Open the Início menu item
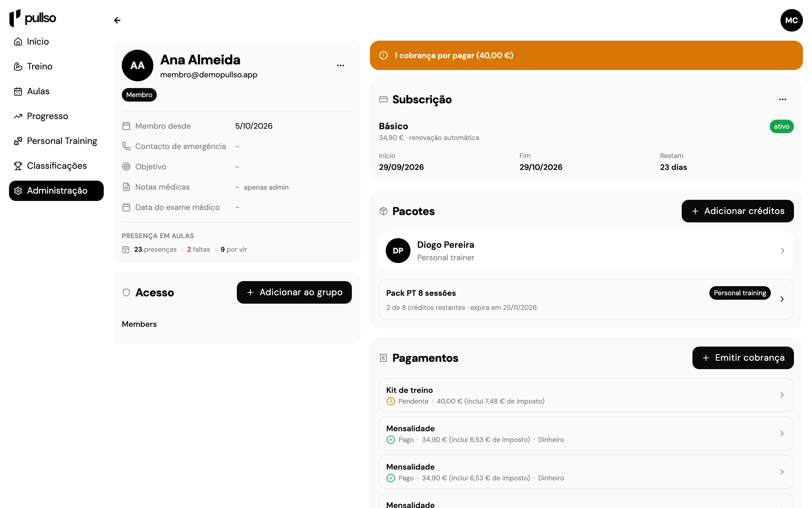 coord(56,42)
